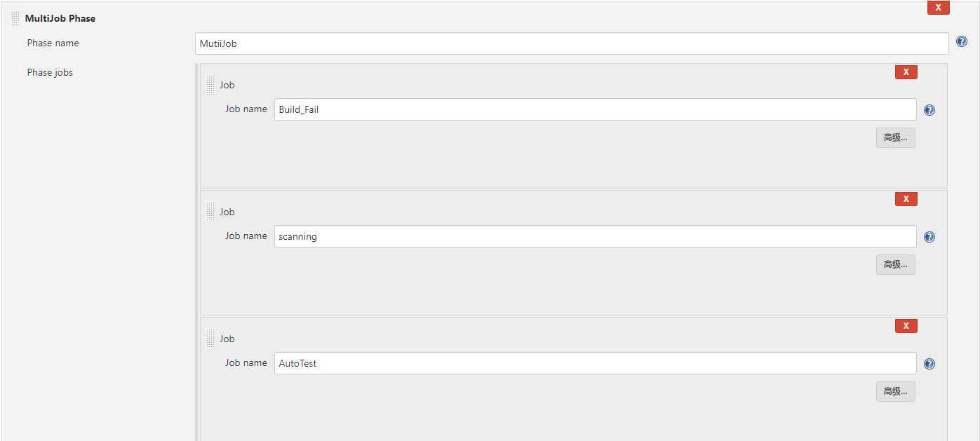The image size is (980, 441).
Task: Grab the MultiJob Phase drag handle
Action: (15, 18)
